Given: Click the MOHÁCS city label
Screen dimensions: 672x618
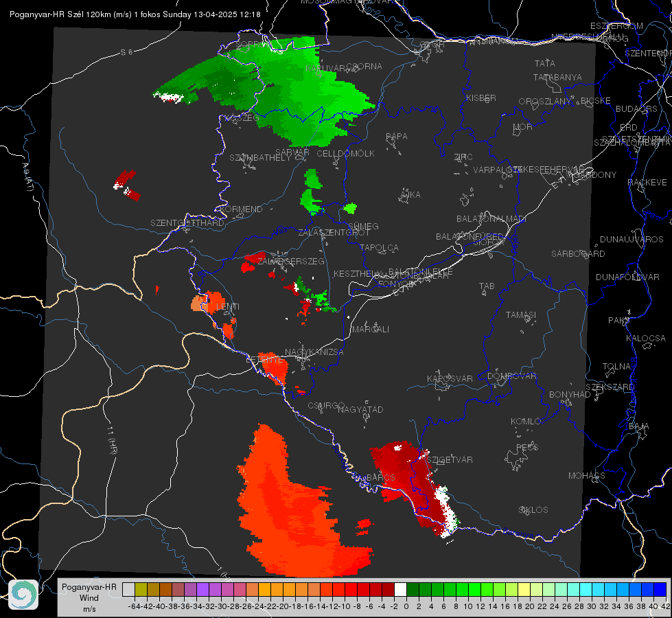Looking at the screenshot, I should point(587,476).
